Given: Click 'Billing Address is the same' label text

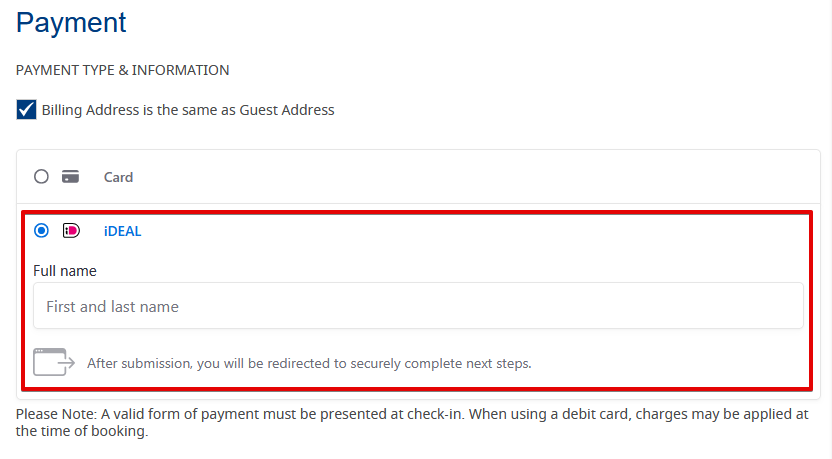Looking at the screenshot, I should coord(188,110).
